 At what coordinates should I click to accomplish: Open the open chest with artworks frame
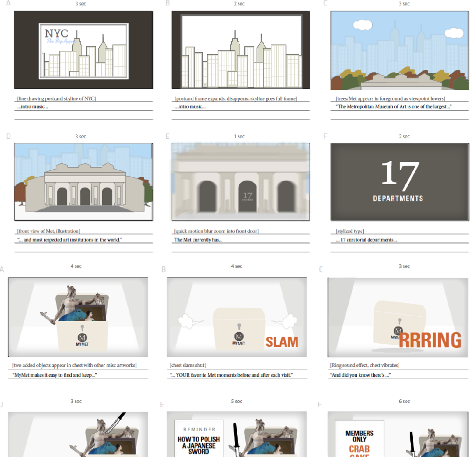78,317
